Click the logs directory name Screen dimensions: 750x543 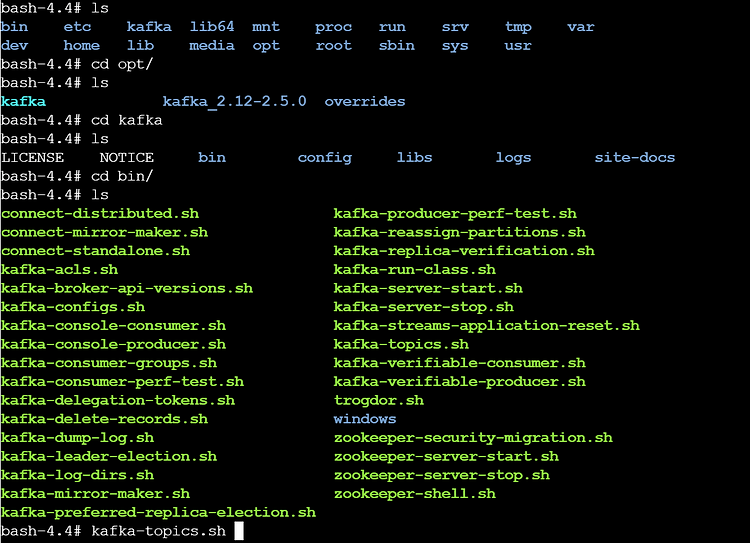pyautogui.click(x=513, y=157)
